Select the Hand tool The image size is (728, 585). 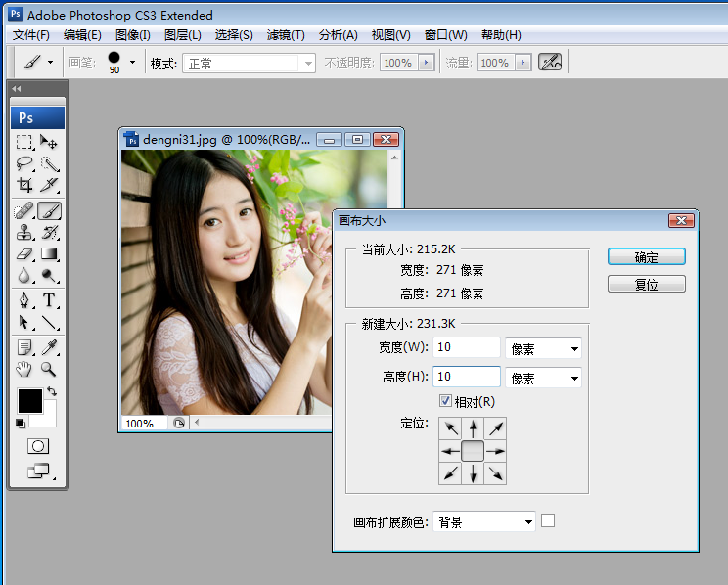(24, 370)
